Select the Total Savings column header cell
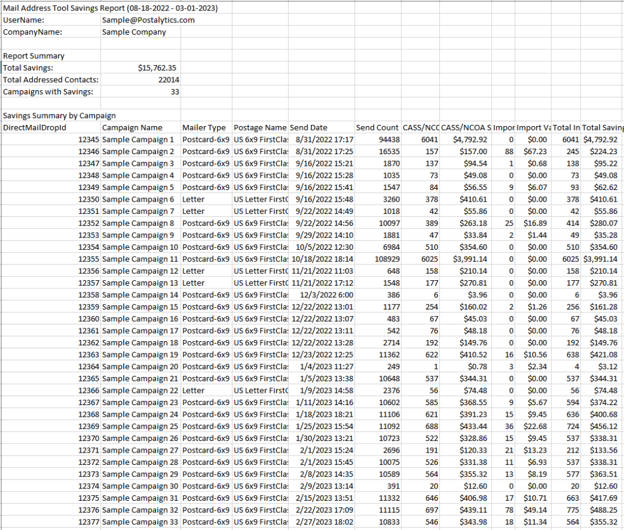 point(602,127)
